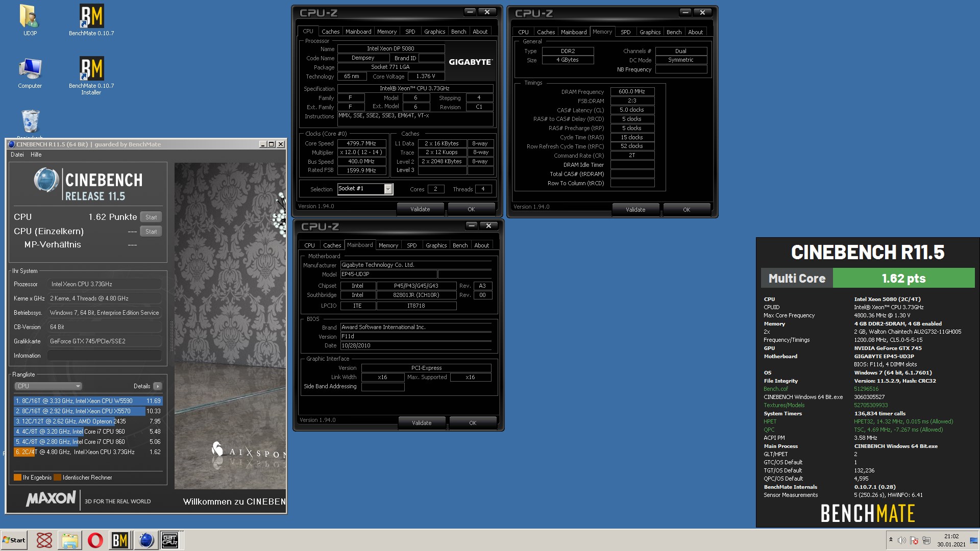Launch BenchMate 0.10.7 Installer icon
The width and height of the screenshot is (980, 551).
point(91,76)
